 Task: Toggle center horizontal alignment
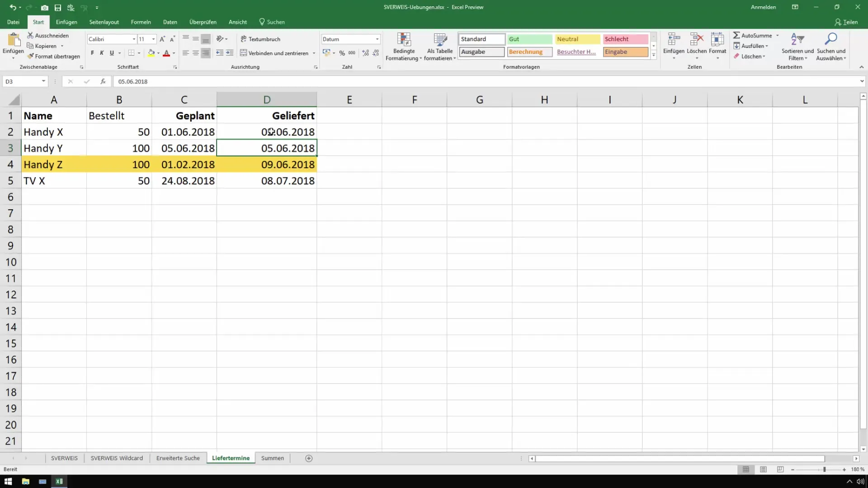coord(196,53)
